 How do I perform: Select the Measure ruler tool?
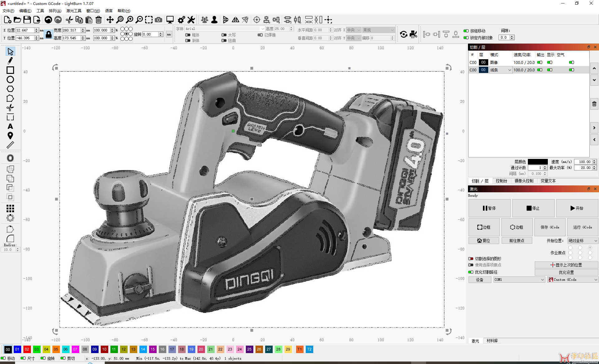pyautogui.click(x=10, y=145)
